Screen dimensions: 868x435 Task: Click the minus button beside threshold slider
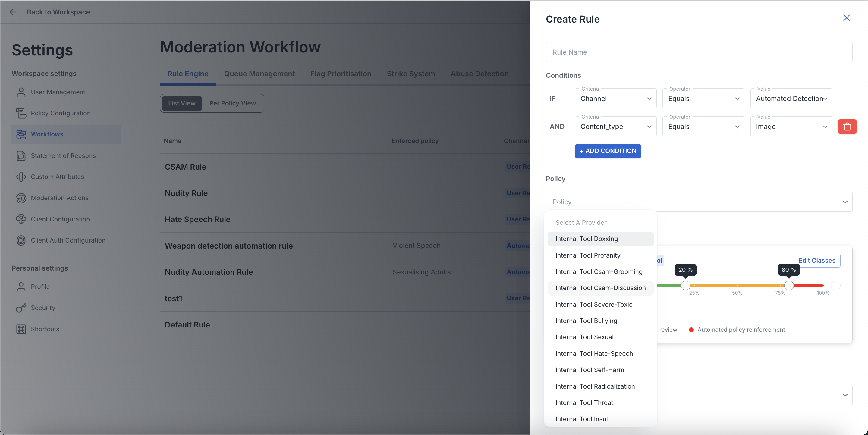pos(836,286)
